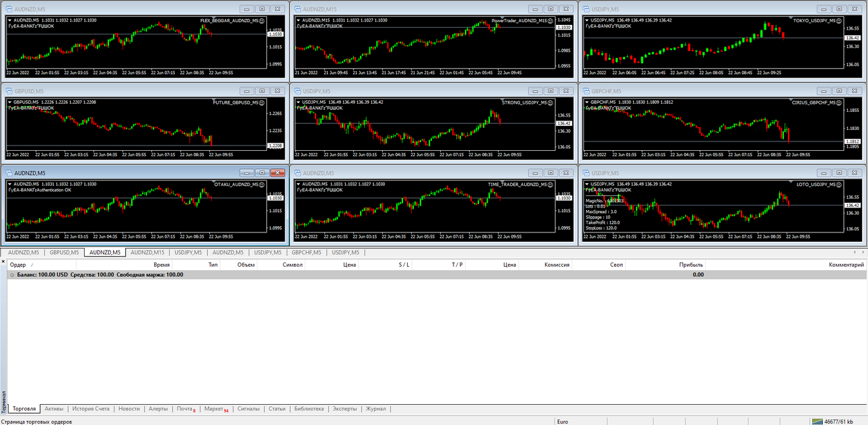Screen dimensions: 868x425
Task: Sort orders by the S / L column
Action: [x=385, y=265]
